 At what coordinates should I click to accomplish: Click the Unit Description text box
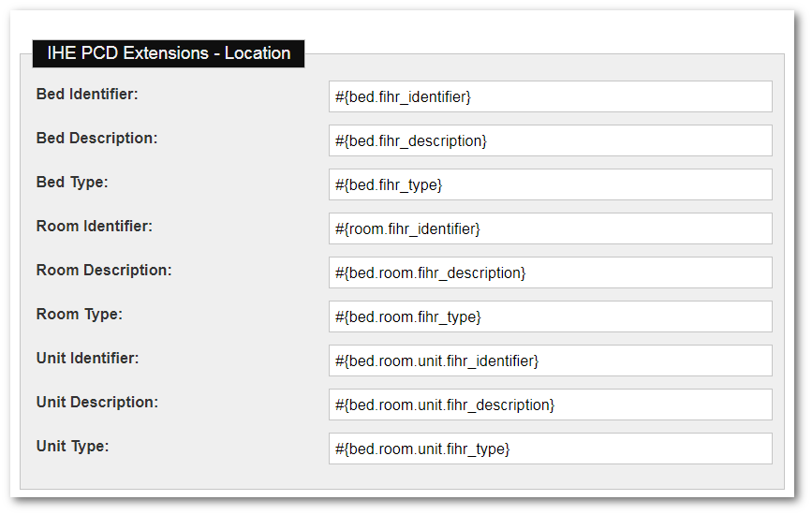tap(550, 405)
